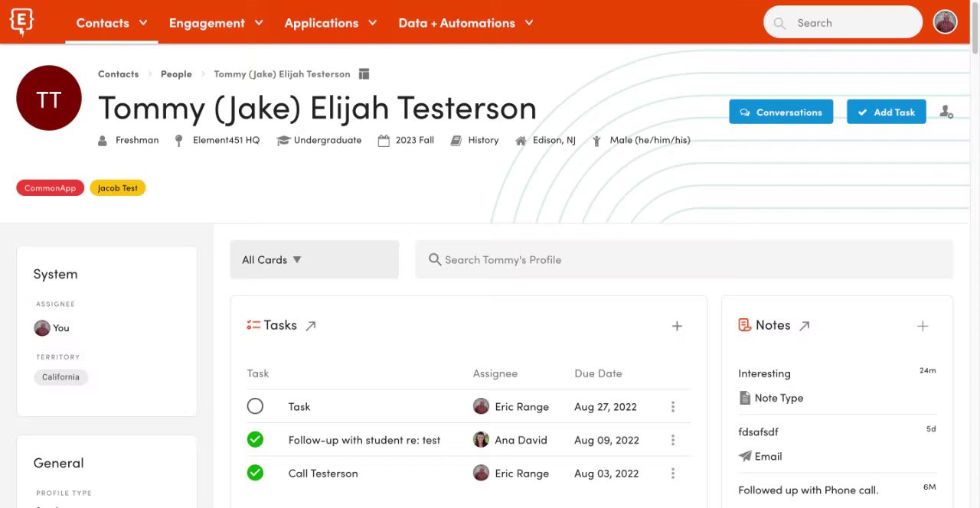Viewport: 980px width, 508px height.
Task: Click the Note Type document icon
Action: (745, 398)
